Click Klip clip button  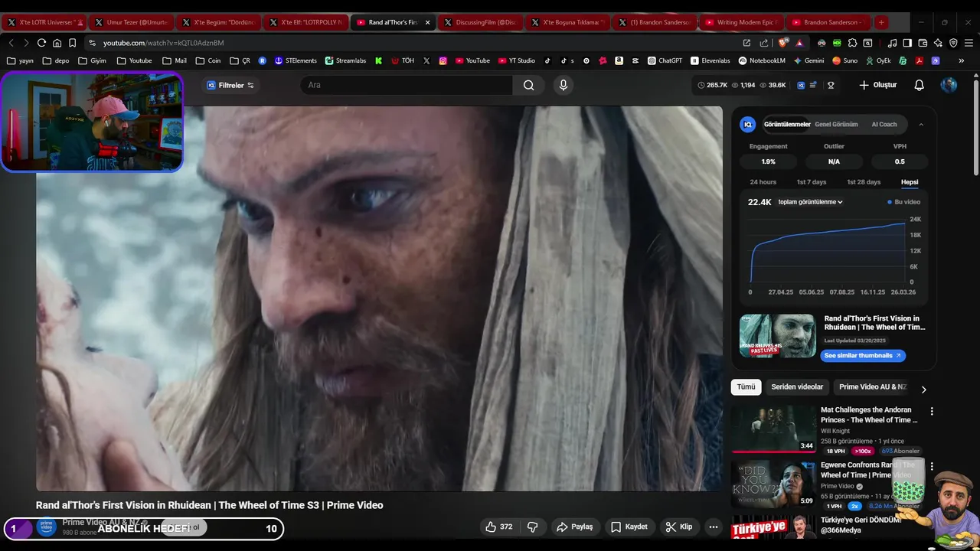click(679, 527)
